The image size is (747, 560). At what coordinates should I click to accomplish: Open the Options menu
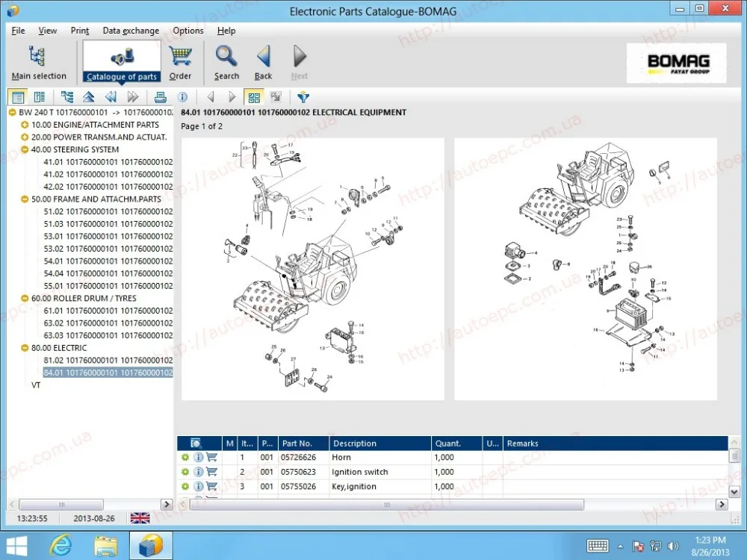click(188, 31)
